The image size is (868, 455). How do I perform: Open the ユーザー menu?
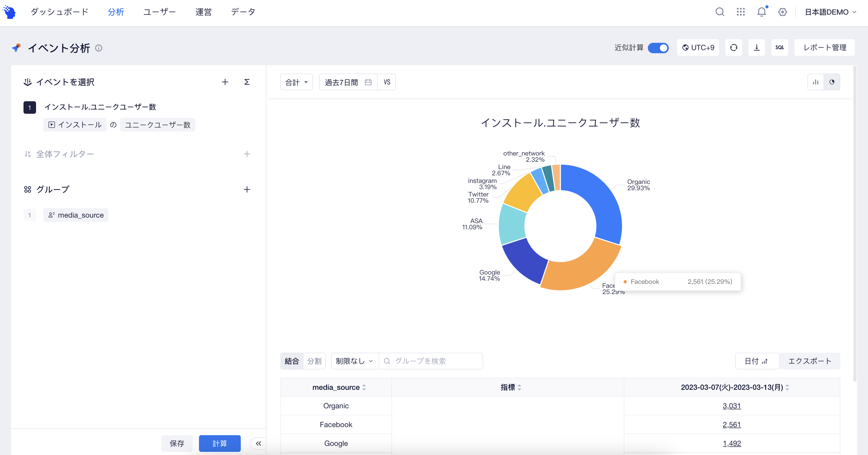coord(159,12)
